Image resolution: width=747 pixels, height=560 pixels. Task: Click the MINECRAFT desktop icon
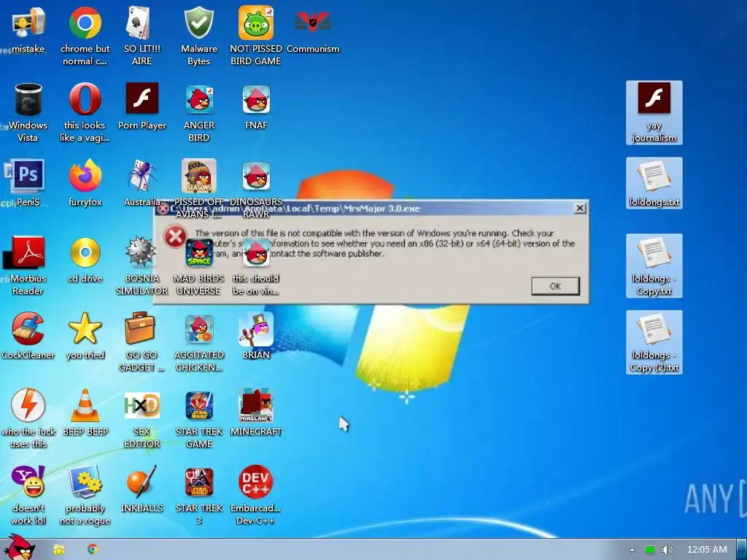click(x=256, y=413)
